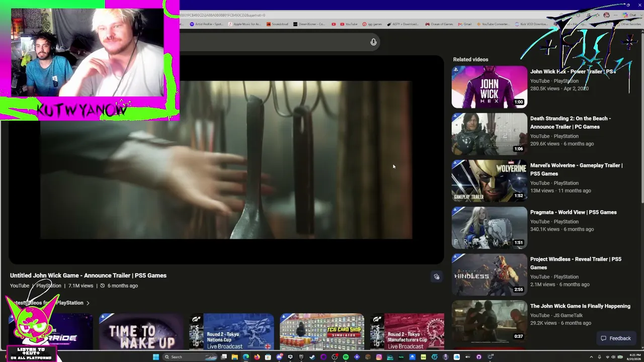The image size is (644, 362).
Task: Open Pragmata World View thumbnail
Action: pyautogui.click(x=489, y=228)
